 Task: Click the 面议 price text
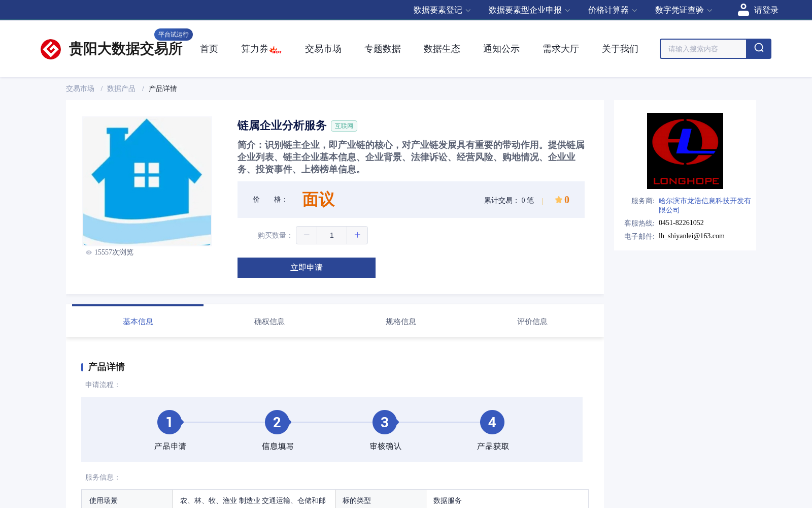(x=318, y=200)
